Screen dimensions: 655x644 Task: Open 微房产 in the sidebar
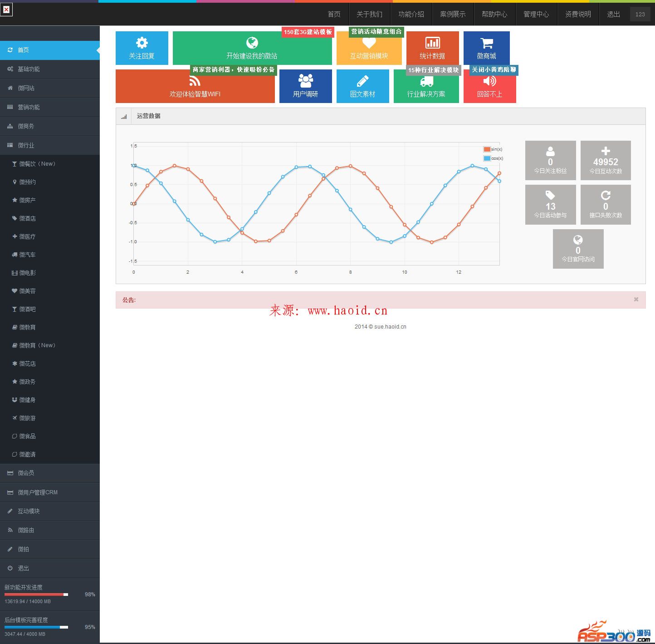click(x=50, y=200)
